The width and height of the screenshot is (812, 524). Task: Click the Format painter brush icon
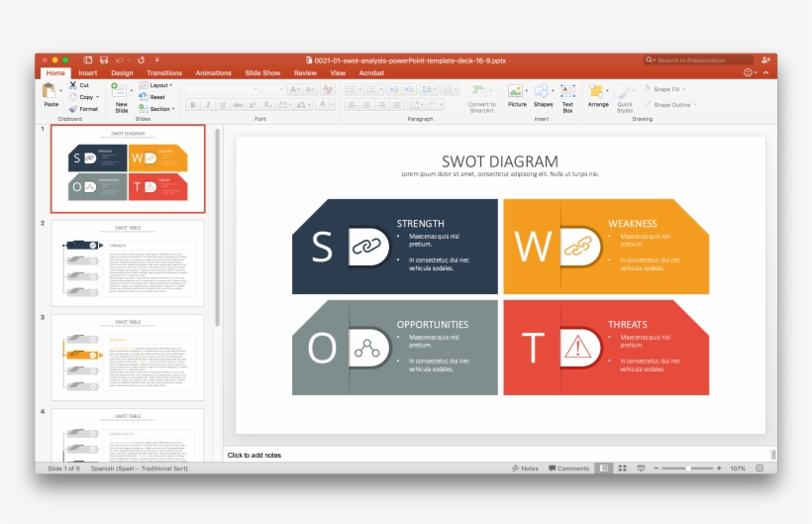click(x=73, y=109)
